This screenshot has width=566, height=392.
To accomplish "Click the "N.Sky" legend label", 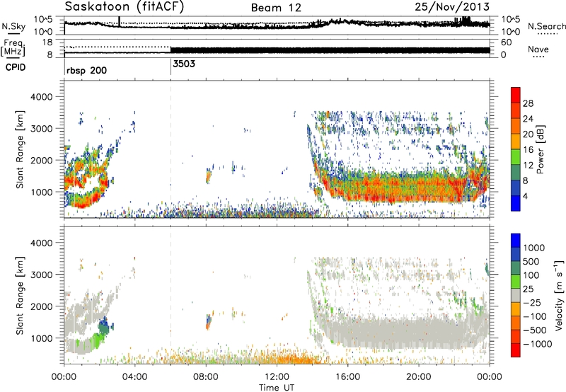I will (x=13, y=26).
